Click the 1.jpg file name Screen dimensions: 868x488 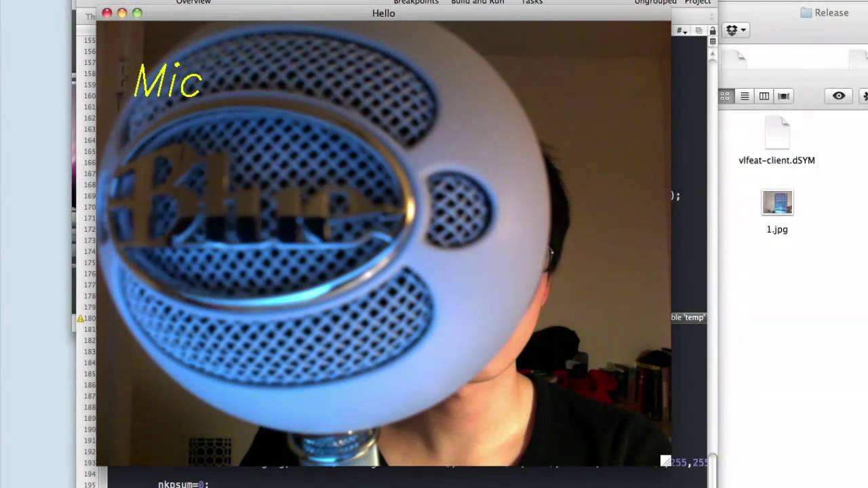tap(777, 230)
